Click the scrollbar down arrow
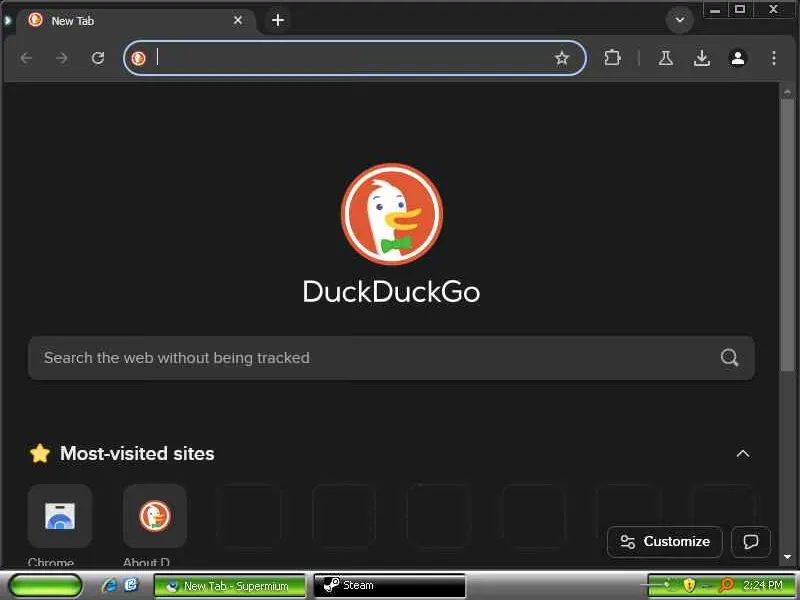The width and height of the screenshot is (800, 600). (787, 557)
